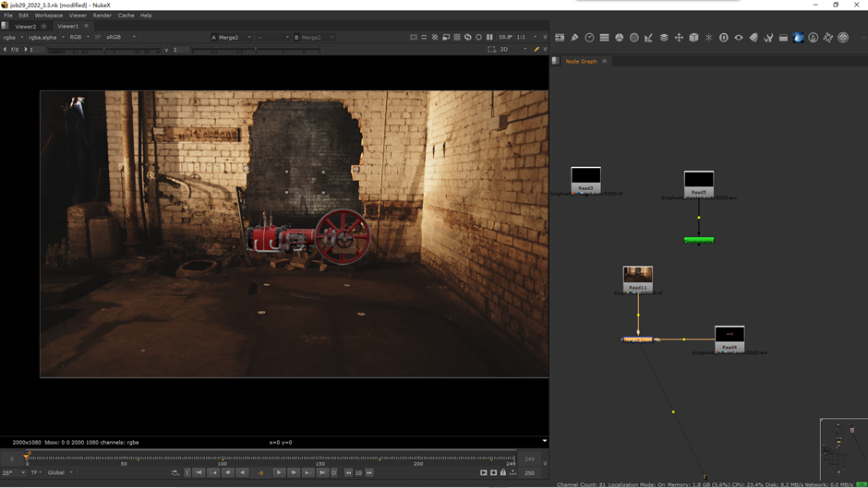
Task: Open the 3D nodes cube icon
Action: pos(693,38)
